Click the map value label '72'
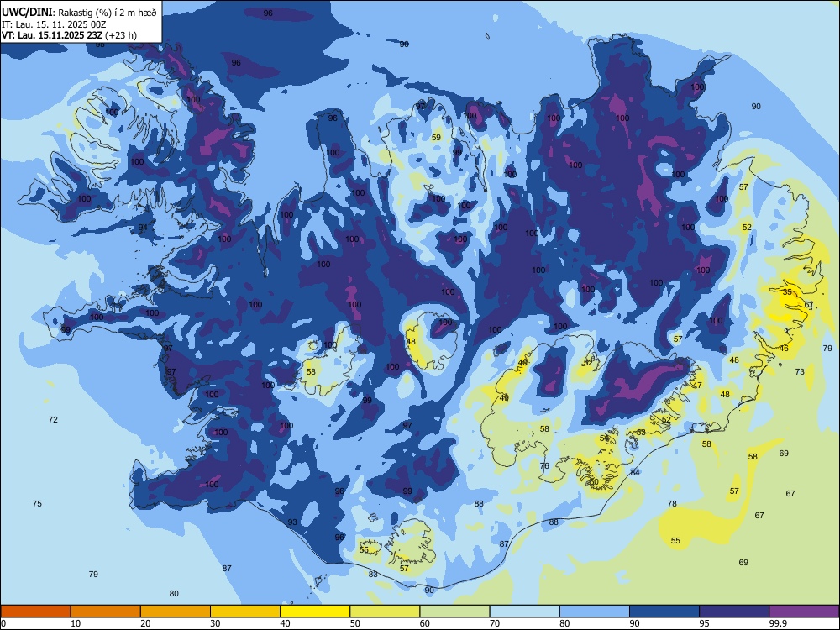 [53, 419]
